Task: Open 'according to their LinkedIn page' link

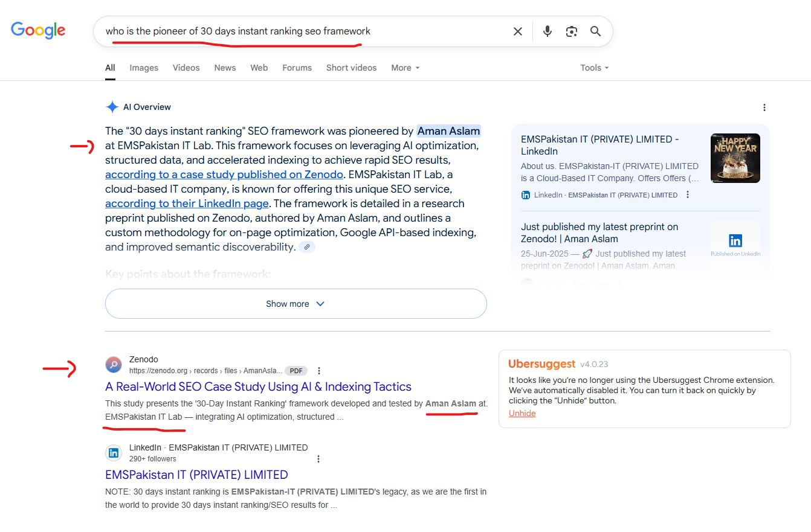Action: pyautogui.click(x=187, y=204)
